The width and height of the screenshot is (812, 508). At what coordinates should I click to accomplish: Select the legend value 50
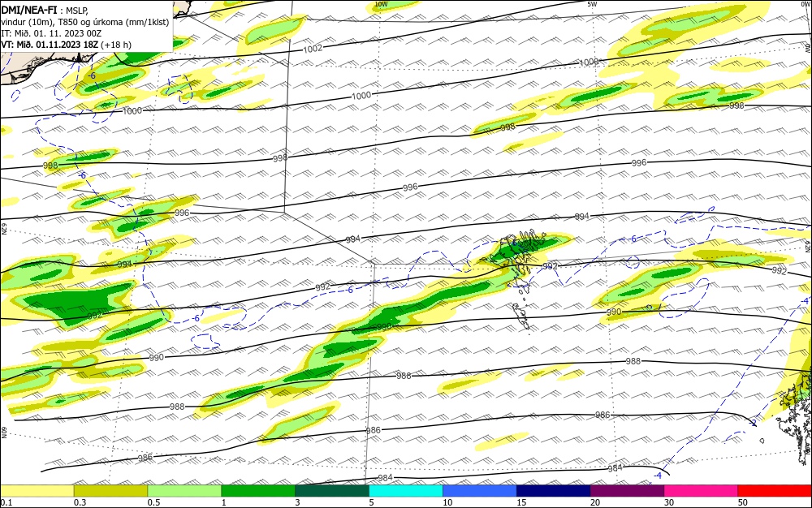[x=743, y=503]
